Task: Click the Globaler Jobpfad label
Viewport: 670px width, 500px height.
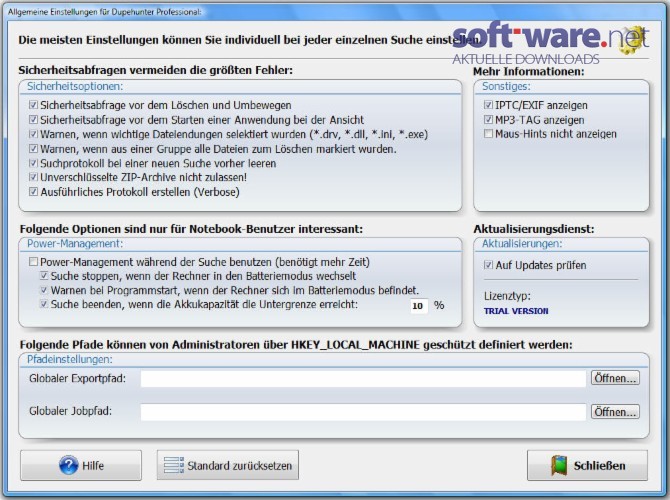Action: [x=71, y=411]
